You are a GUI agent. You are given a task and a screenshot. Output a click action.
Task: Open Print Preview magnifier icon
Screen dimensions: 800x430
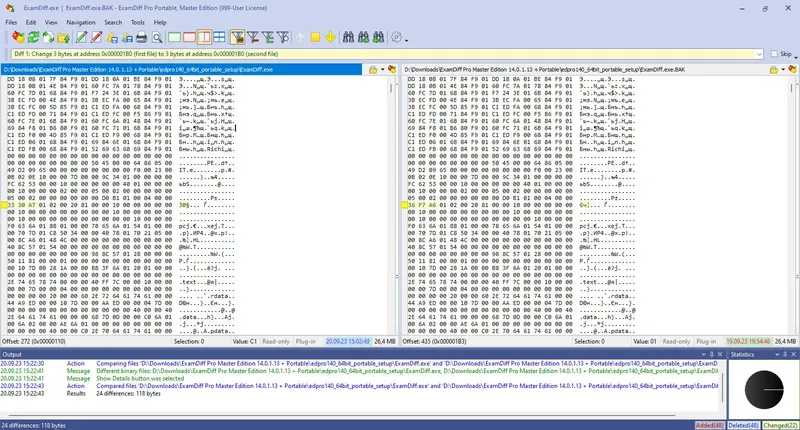coord(157,37)
